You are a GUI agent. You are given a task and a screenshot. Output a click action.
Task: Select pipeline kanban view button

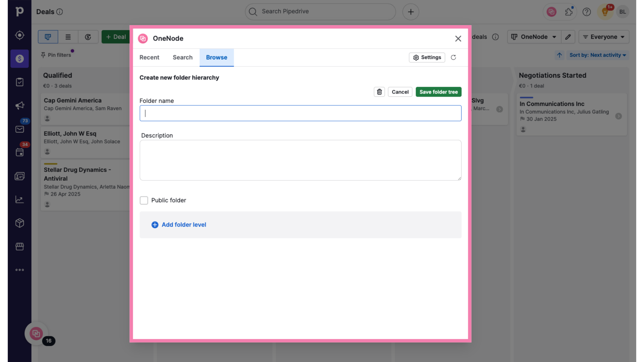point(48,37)
